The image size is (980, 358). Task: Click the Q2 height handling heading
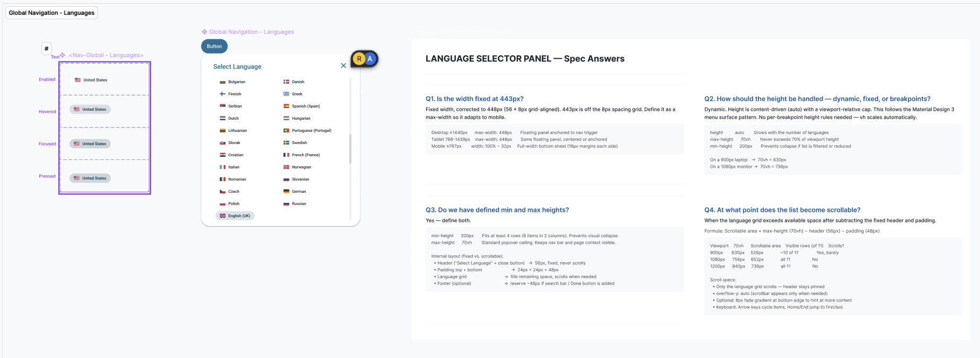[817, 99]
